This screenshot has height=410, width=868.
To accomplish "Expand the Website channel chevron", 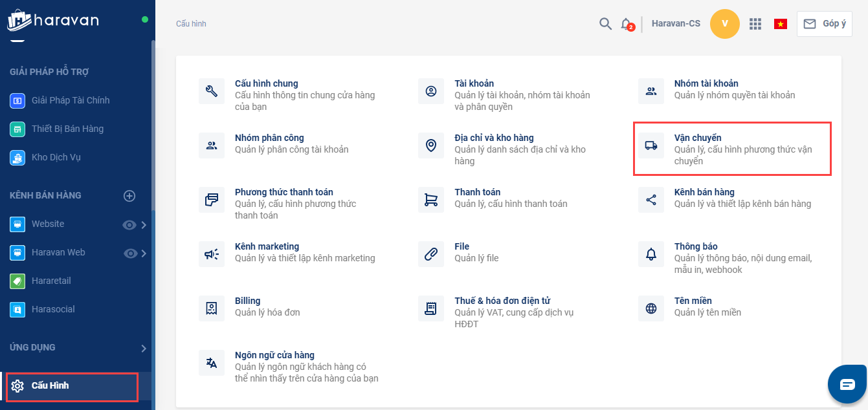I will (x=144, y=225).
